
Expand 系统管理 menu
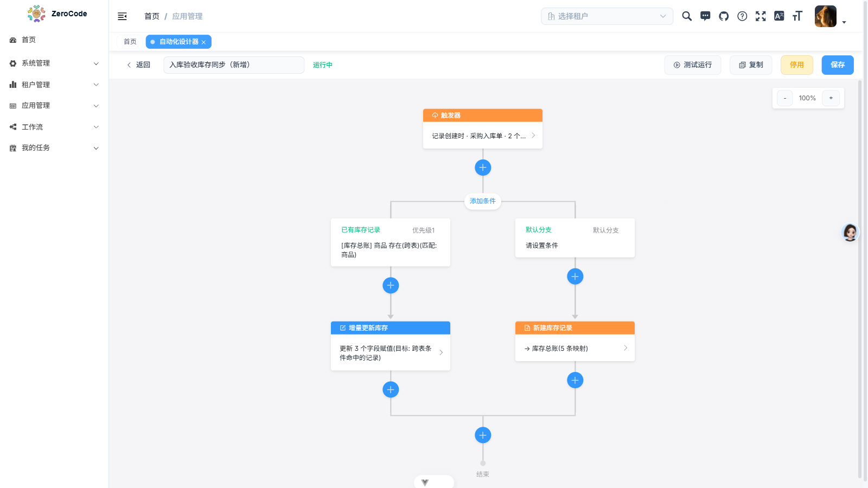(54, 63)
